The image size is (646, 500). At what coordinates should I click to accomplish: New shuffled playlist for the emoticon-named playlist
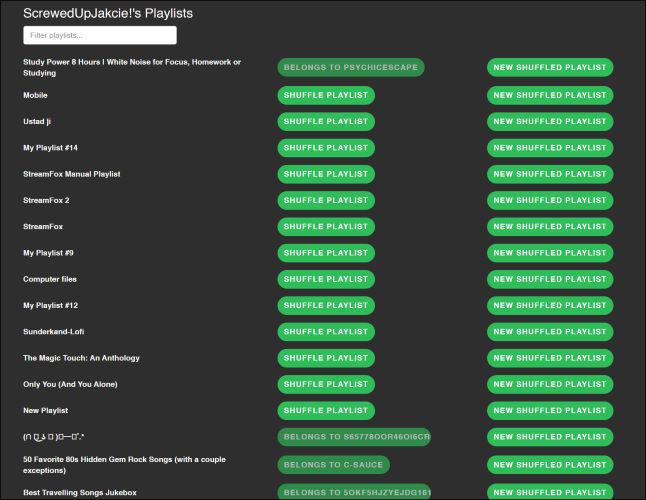[550, 437]
